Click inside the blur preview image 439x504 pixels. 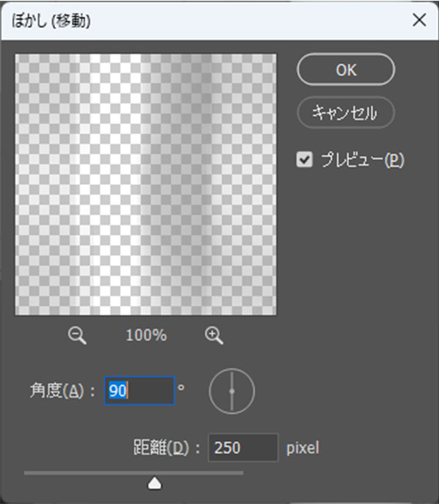pos(145,184)
